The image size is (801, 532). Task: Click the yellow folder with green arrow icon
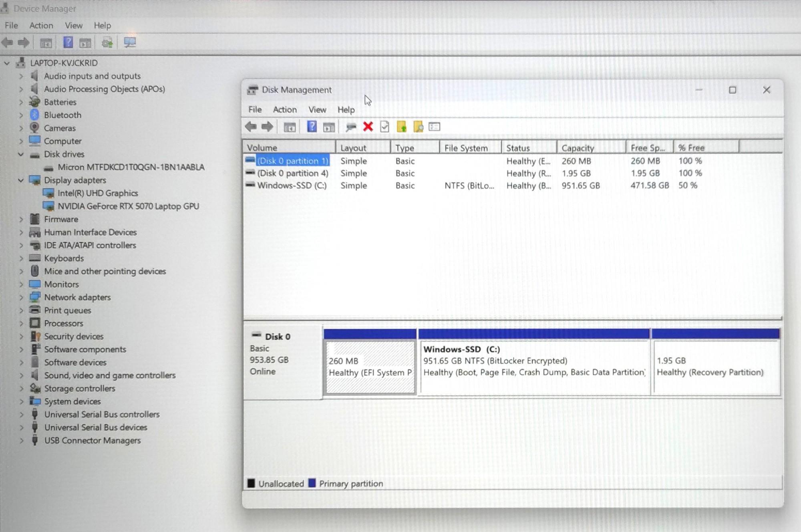401,127
